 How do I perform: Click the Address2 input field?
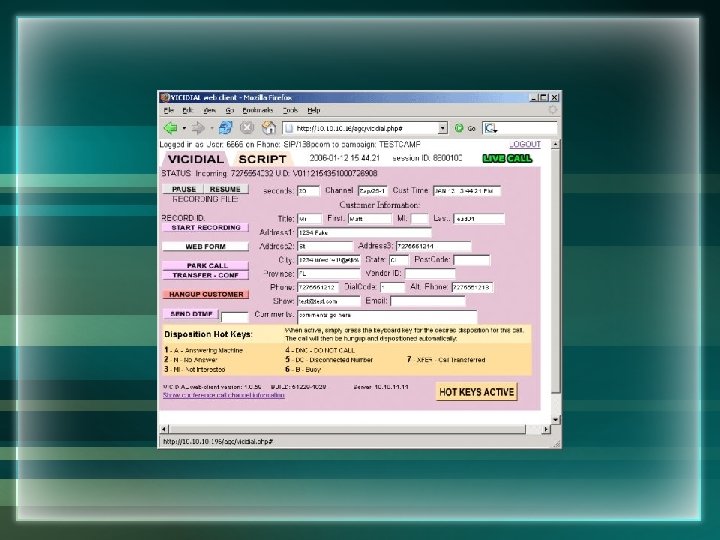[x=325, y=247]
